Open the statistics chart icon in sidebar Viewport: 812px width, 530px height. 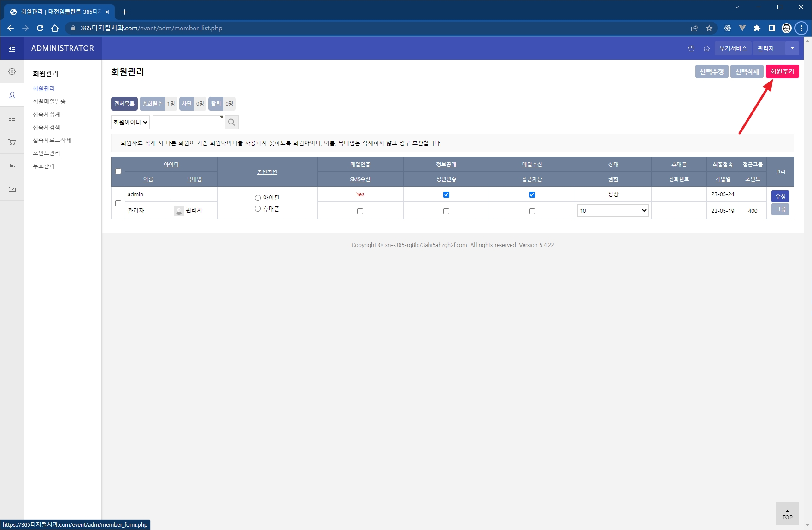[x=12, y=165]
